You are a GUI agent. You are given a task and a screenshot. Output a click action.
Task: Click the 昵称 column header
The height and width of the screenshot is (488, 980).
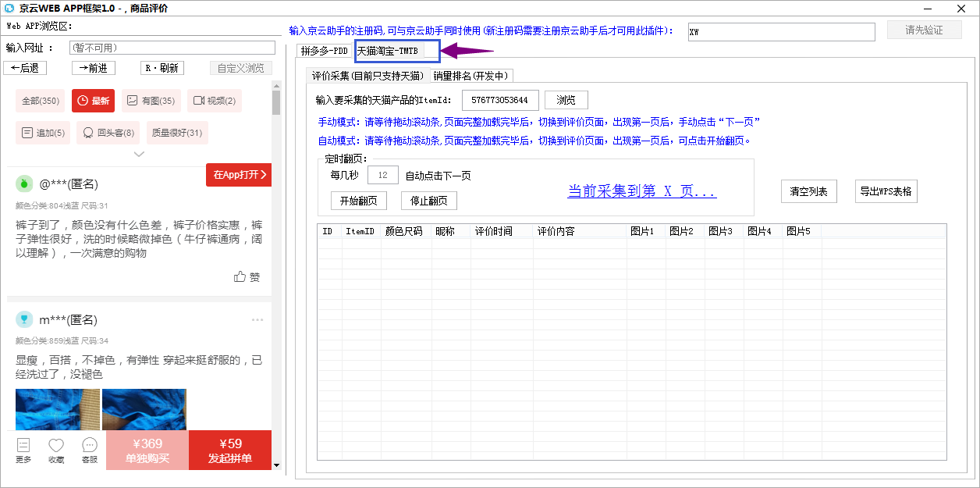pyautogui.click(x=451, y=232)
